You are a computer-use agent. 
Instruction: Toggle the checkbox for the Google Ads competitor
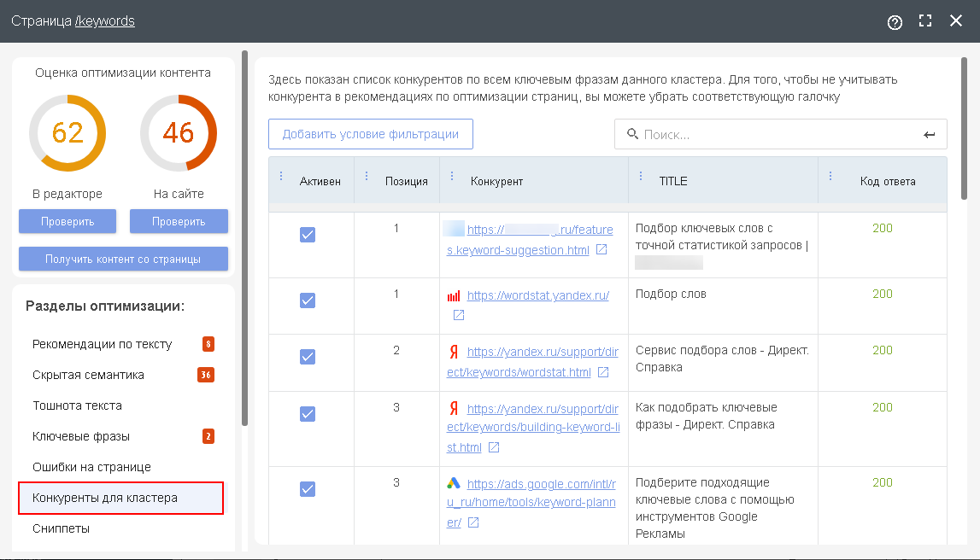point(308,488)
